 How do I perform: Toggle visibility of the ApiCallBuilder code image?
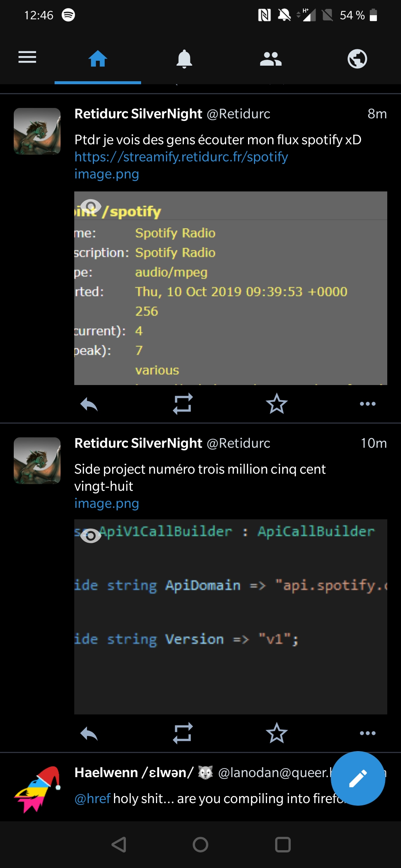coord(91,536)
